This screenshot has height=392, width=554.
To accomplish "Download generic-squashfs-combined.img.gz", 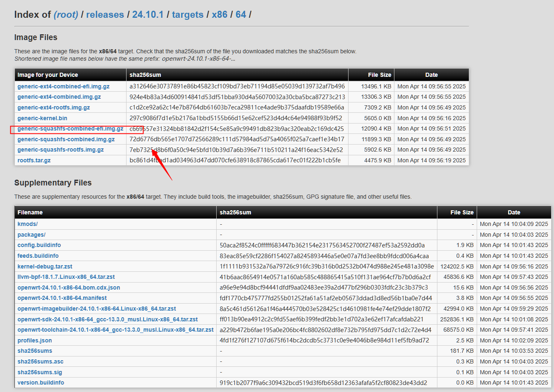I will pos(66,139).
